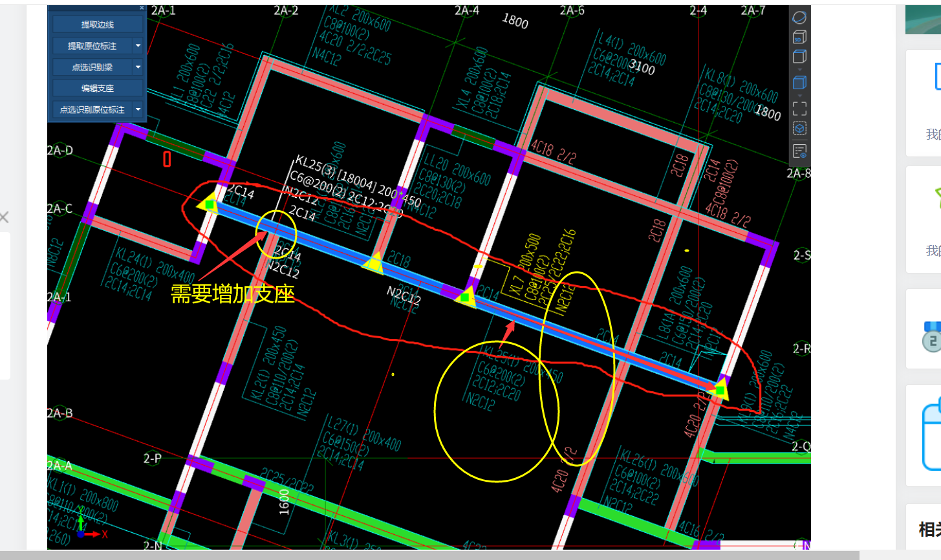
Task: Click axis label 2A-7
Action: [x=753, y=10]
